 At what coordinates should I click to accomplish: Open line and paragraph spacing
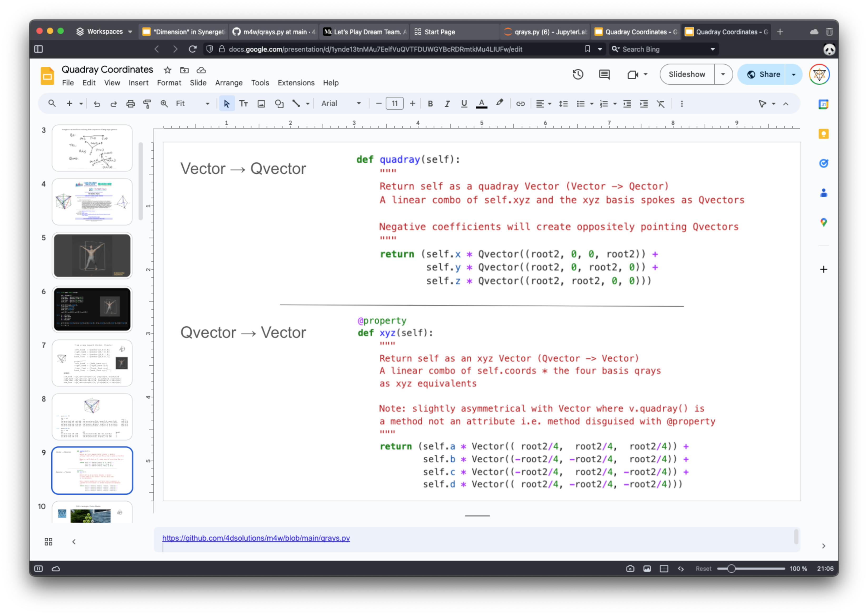coord(563,103)
